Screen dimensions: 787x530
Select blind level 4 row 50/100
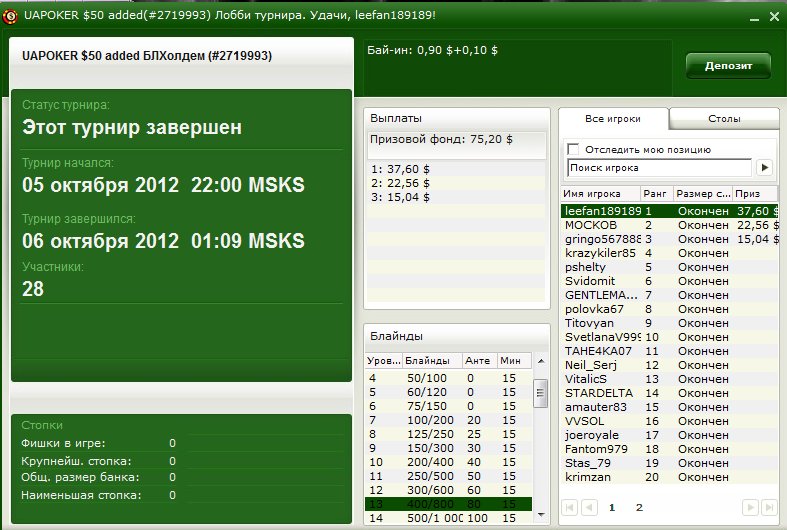[x=449, y=378]
